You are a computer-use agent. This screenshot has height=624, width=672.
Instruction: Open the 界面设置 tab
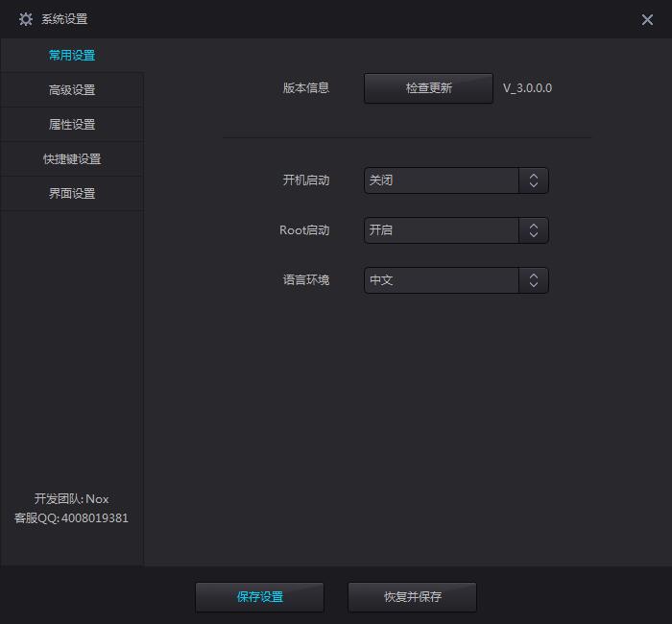click(x=72, y=194)
